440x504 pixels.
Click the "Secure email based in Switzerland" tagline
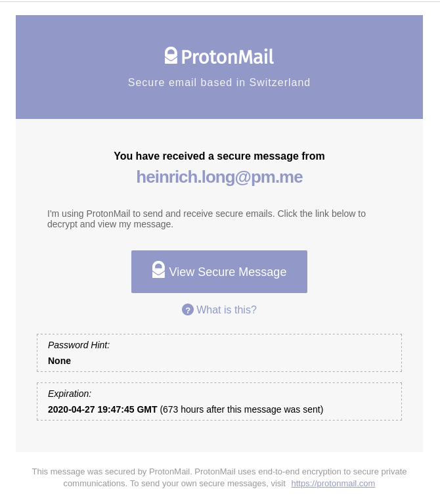click(x=219, y=83)
